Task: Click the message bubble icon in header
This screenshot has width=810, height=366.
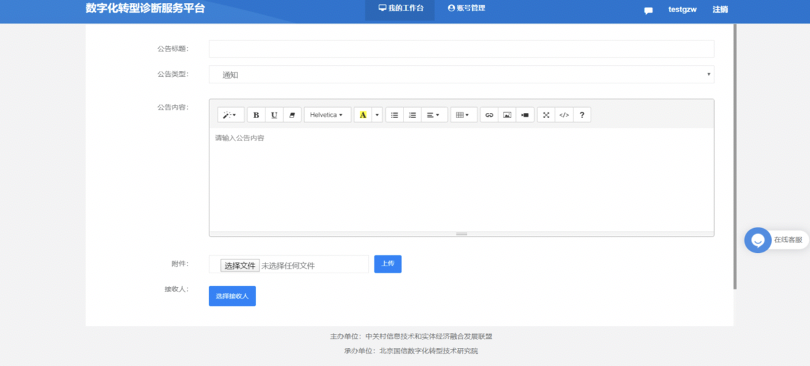Action: tap(648, 11)
